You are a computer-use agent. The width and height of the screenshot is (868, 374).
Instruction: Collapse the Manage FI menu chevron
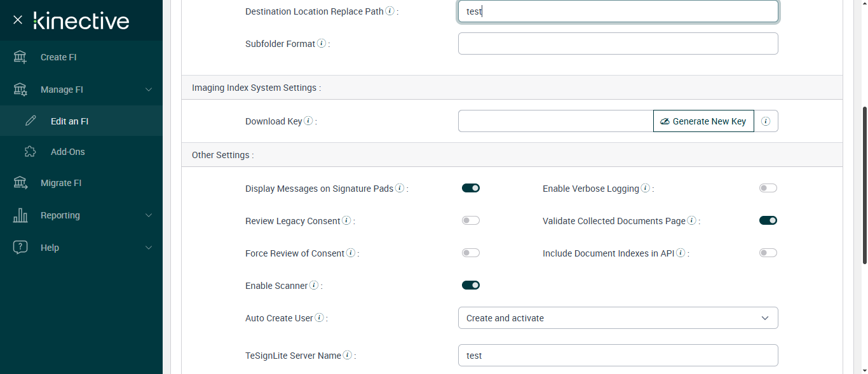(x=149, y=90)
